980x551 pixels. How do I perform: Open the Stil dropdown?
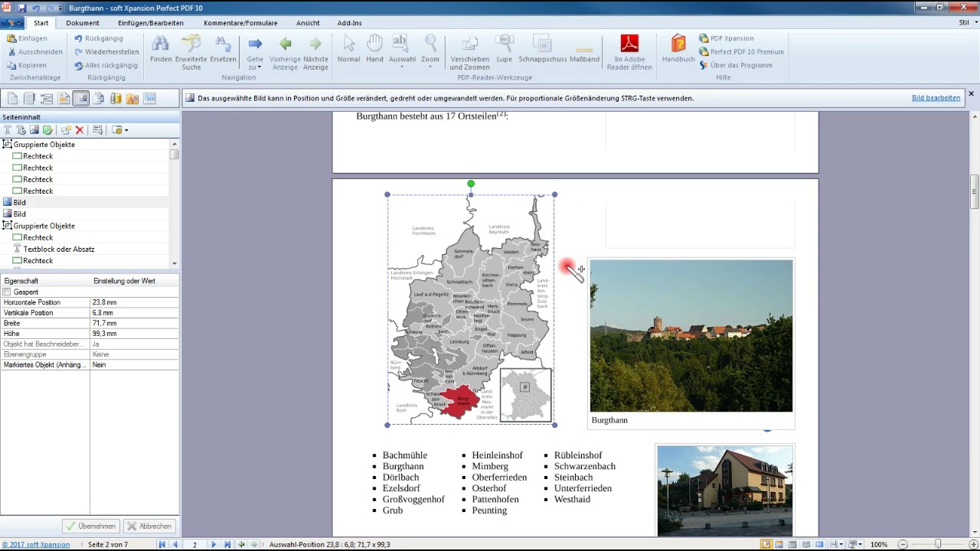click(967, 23)
